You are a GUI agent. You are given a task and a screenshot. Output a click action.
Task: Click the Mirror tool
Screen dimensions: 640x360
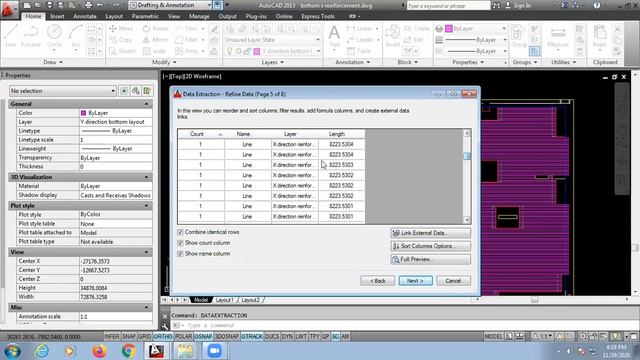coord(156,40)
